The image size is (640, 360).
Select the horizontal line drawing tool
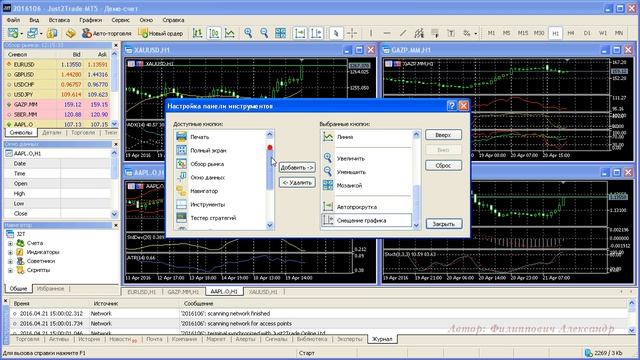387,33
